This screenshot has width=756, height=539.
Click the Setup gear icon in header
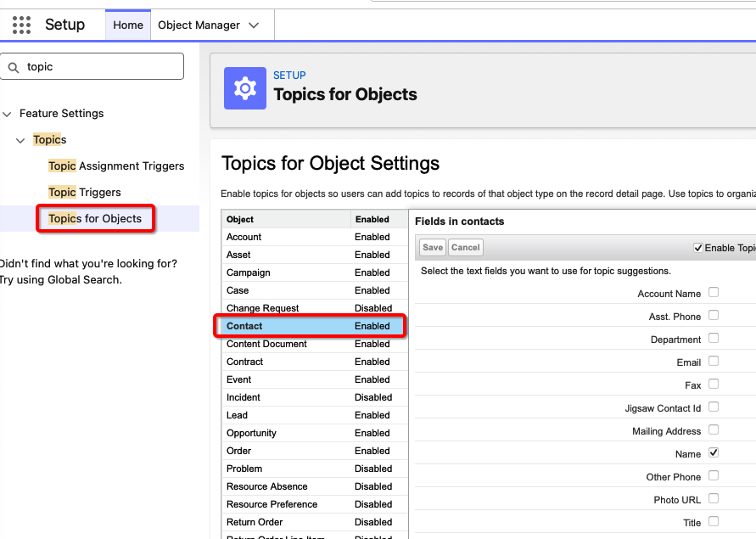(x=245, y=88)
